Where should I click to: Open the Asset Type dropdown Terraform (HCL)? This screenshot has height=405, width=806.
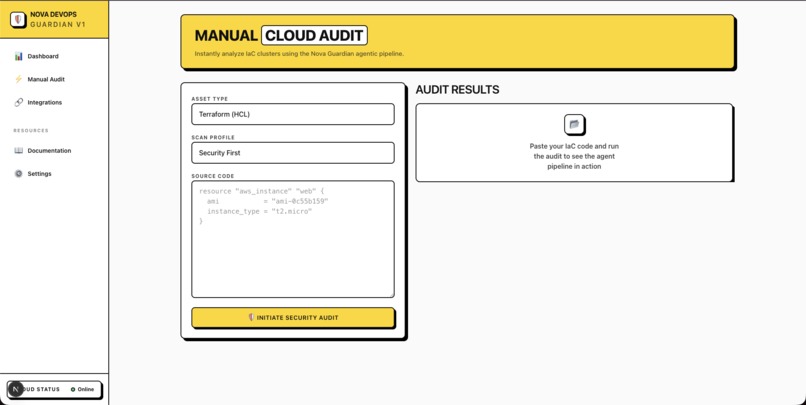pyautogui.click(x=293, y=114)
